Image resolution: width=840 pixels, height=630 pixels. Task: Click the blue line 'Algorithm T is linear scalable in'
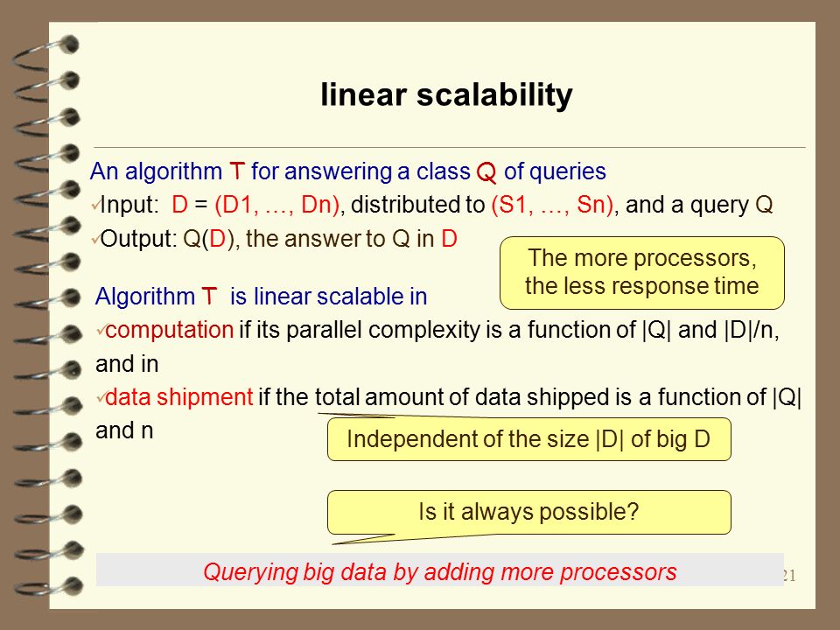261,297
